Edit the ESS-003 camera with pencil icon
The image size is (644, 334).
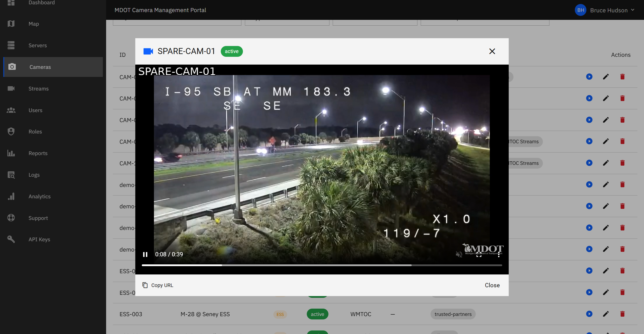[606, 314]
